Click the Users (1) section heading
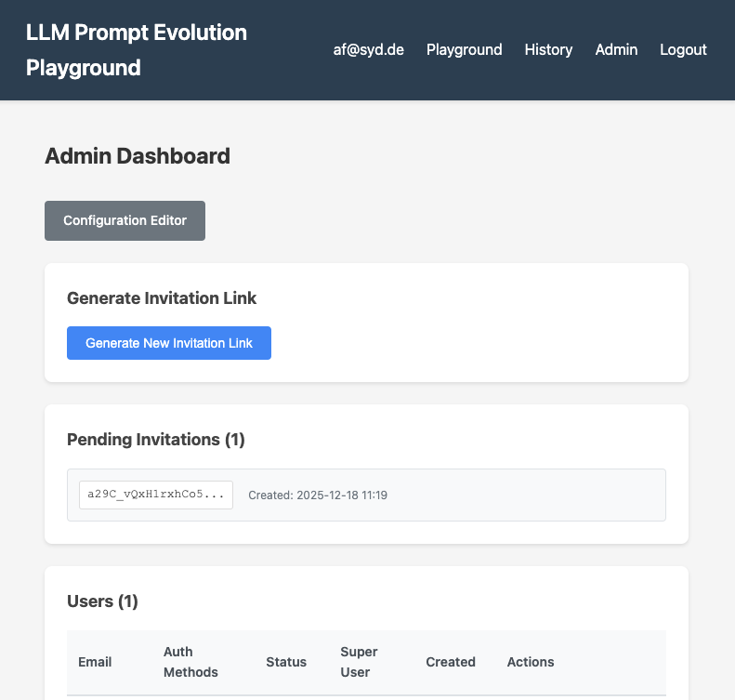The height and width of the screenshot is (700, 735). point(102,601)
